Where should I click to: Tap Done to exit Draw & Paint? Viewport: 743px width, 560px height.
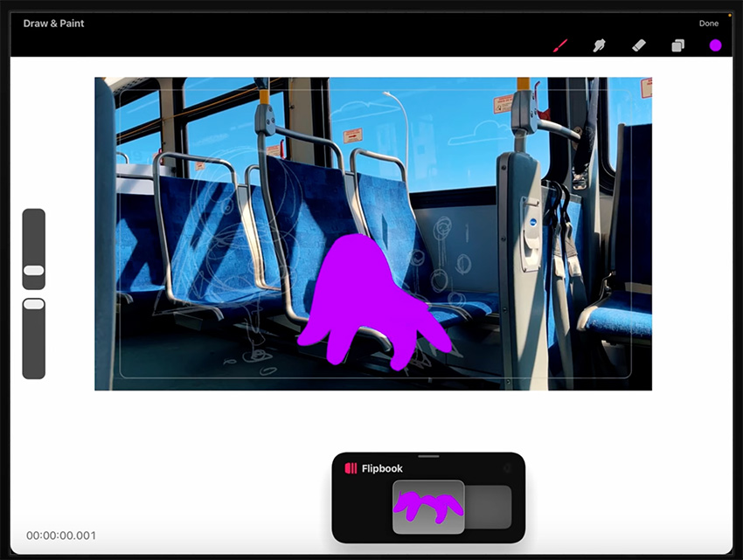pyautogui.click(x=708, y=24)
